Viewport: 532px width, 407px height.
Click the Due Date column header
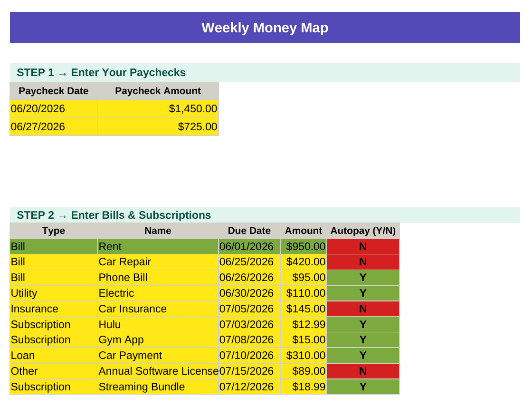pyautogui.click(x=249, y=231)
